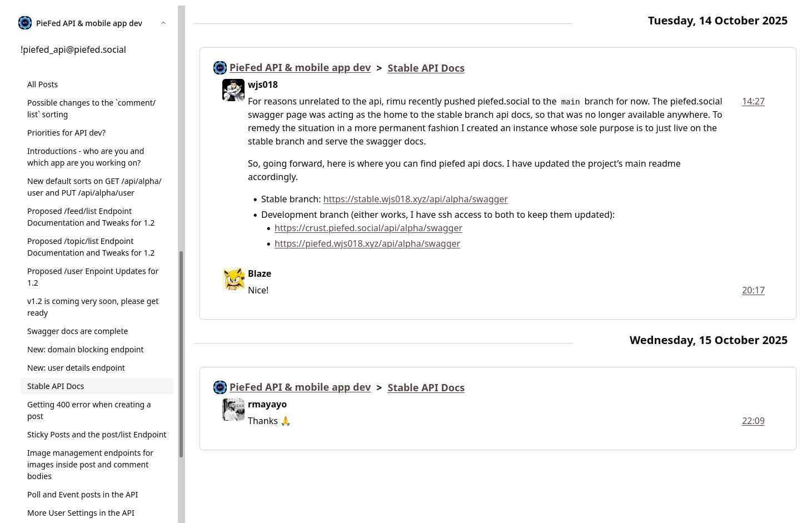
Task: Open Poll and Event posts in the API
Action: coord(82,495)
